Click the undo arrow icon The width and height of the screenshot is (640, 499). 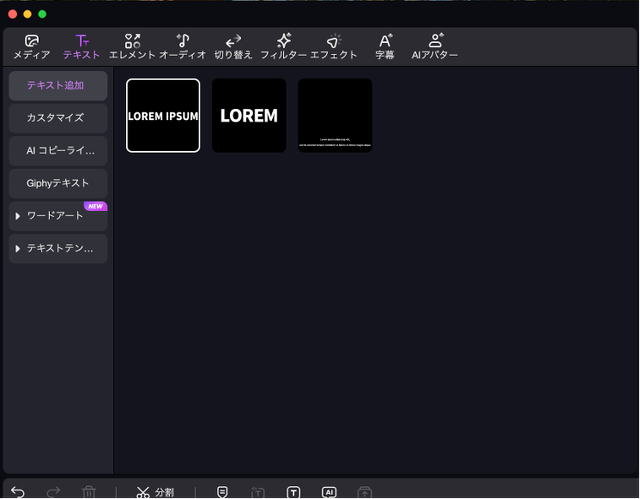[18, 492]
